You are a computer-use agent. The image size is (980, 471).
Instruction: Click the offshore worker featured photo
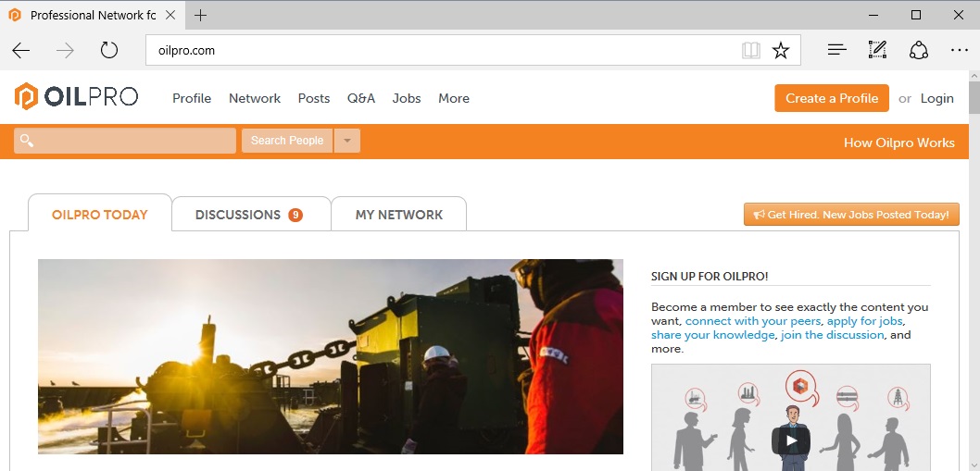click(x=331, y=356)
